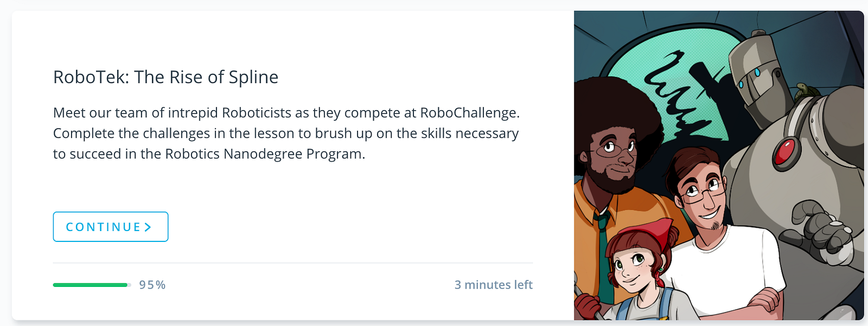Click the red-haired girl's face
The image size is (868, 326).
(x=632, y=269)
